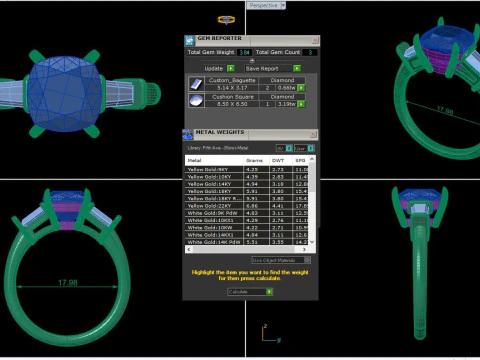Click the Total Gem Count value field
480x360 pixels.
click(x=310, y=52)
